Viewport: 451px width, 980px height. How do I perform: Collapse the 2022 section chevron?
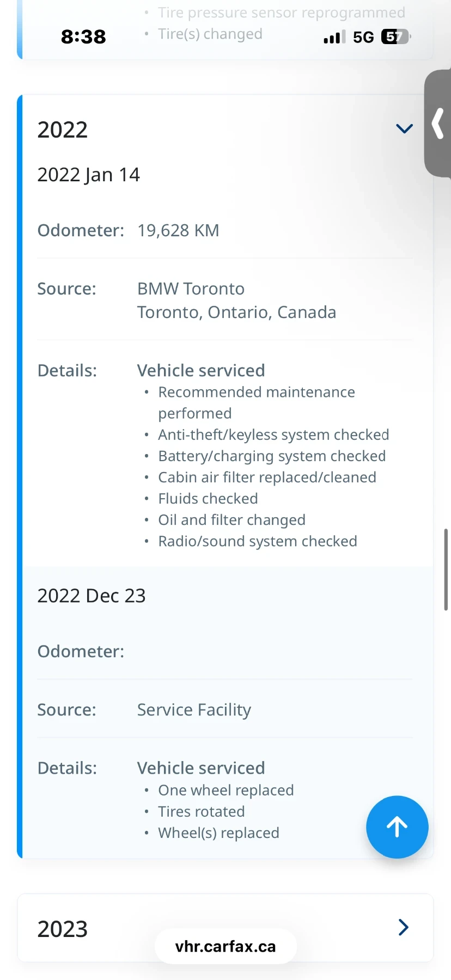(404, 129)
